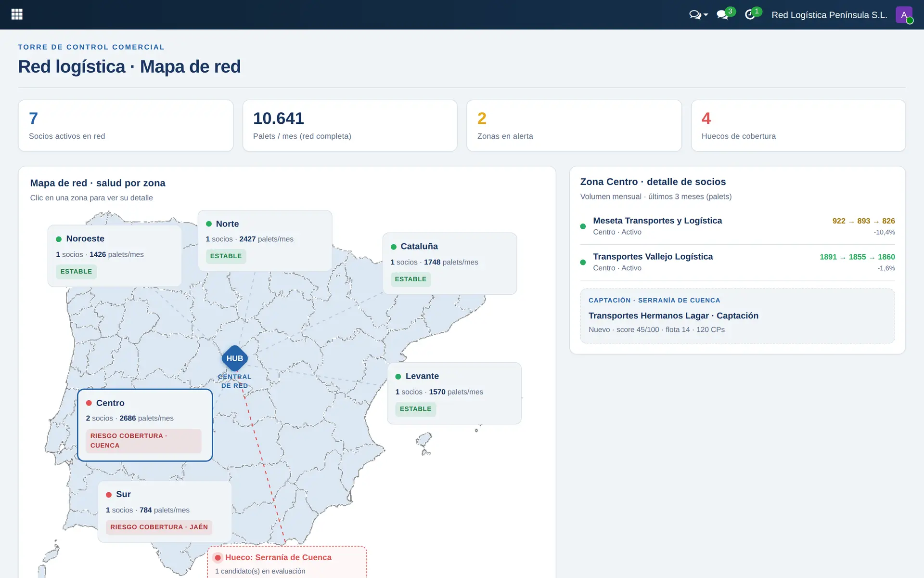924x578 pixels.
Task: Open Transportes Vallejo Logística row
Action: [x=737, y=263]
